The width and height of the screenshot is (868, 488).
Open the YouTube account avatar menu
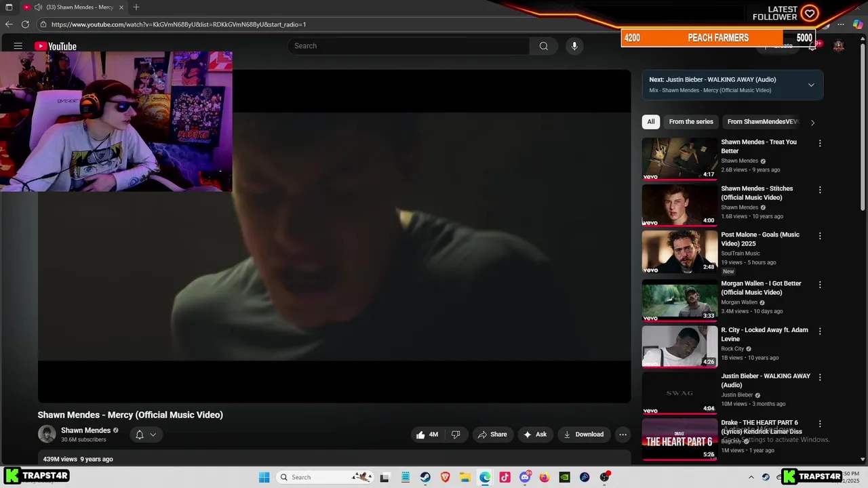[839, 46]
